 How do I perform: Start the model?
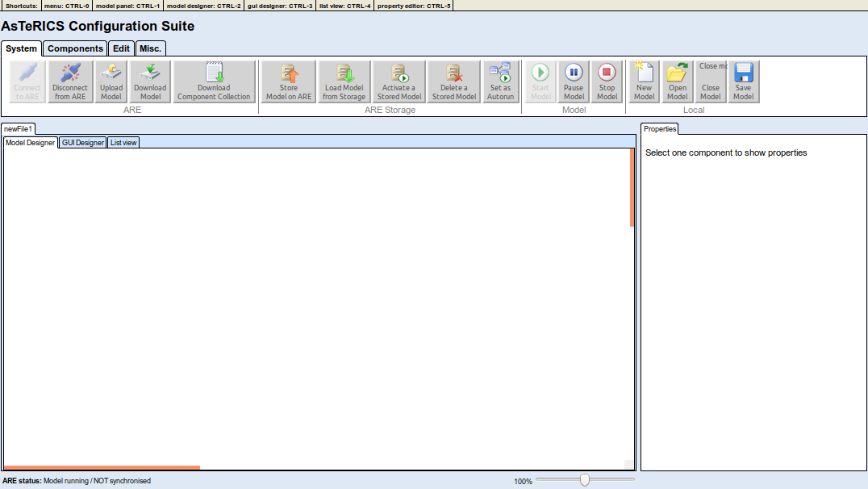[x=540, y=81]
